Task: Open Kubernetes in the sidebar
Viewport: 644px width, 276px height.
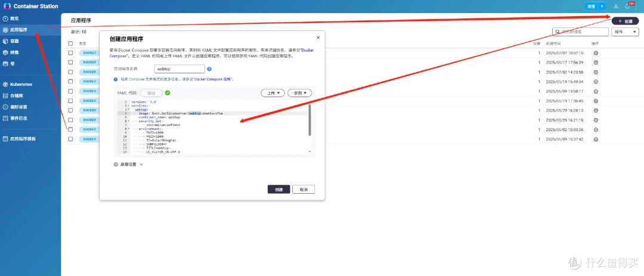Action: [x=30, y=84]
